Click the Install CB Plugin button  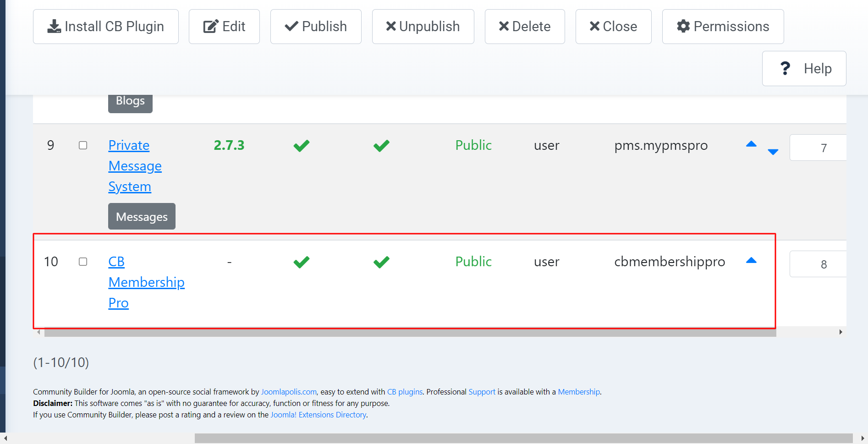coord(106,27)
